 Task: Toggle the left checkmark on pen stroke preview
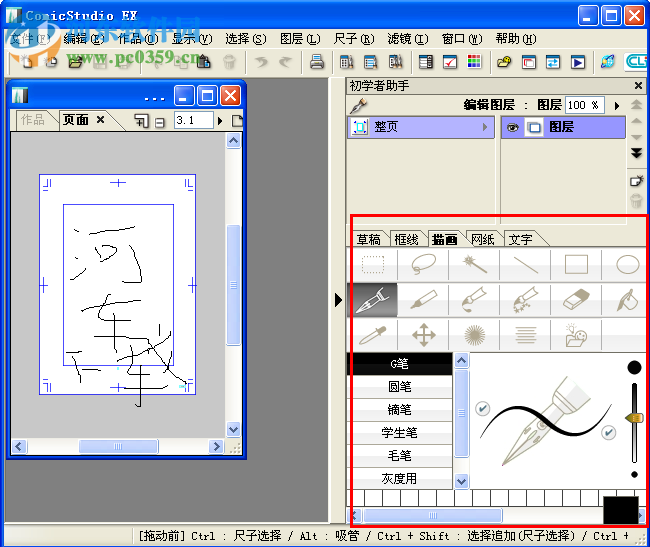482,409
